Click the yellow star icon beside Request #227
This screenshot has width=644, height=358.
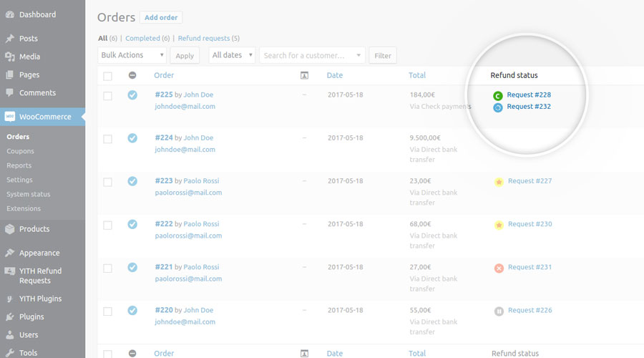(499, 182)
